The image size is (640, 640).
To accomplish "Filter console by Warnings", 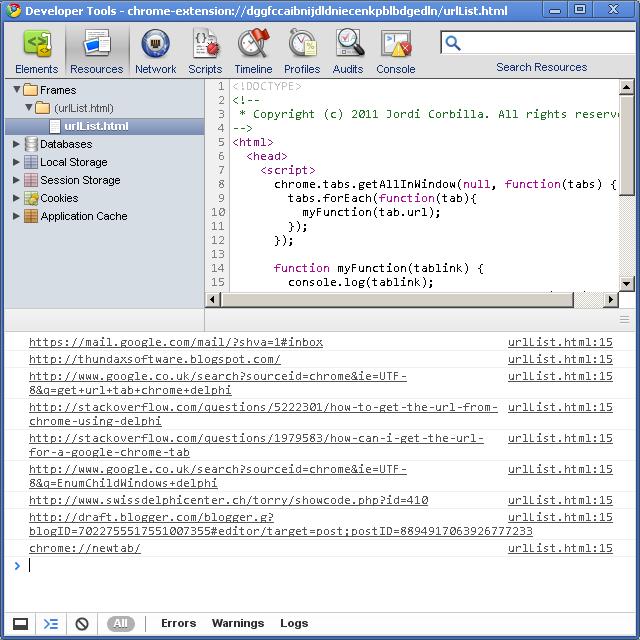I will coord(238,623).
